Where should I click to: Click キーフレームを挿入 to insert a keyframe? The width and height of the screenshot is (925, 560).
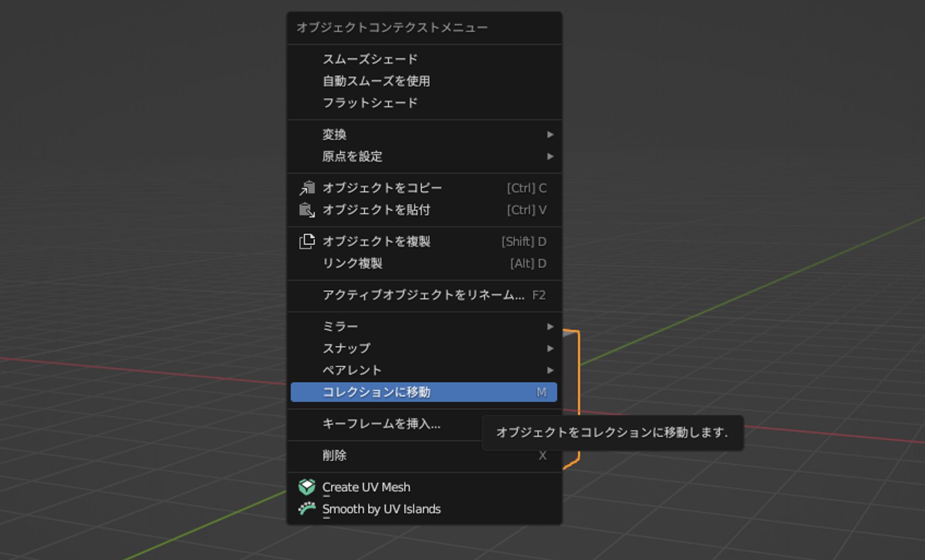point(381,425)
